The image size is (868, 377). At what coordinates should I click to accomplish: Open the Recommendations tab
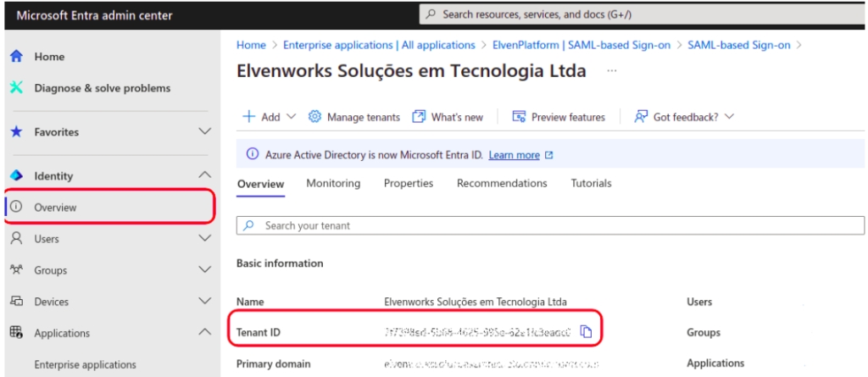502,183
